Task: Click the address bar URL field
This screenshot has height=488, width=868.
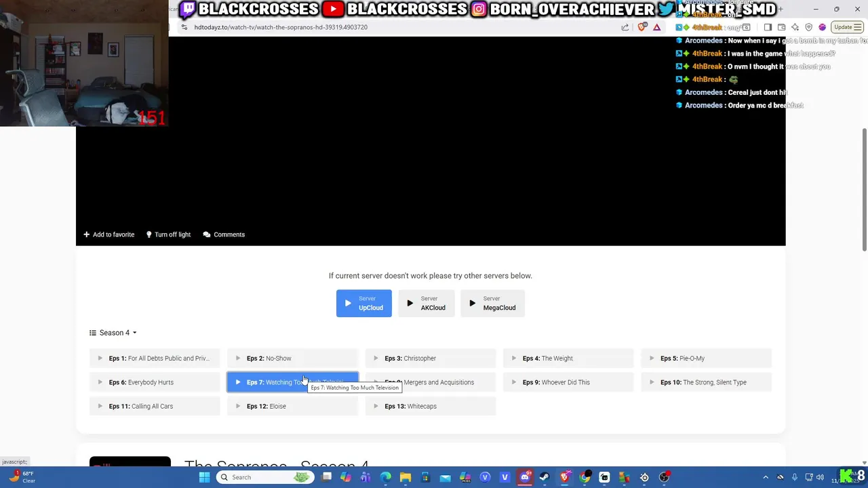Action: (x=400, y=27)
